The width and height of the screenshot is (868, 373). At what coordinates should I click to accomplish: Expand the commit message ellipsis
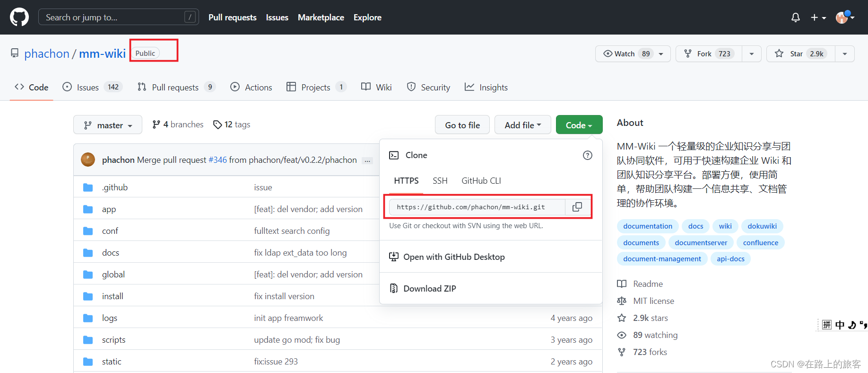pyautogui.click(x=367, y=160)
